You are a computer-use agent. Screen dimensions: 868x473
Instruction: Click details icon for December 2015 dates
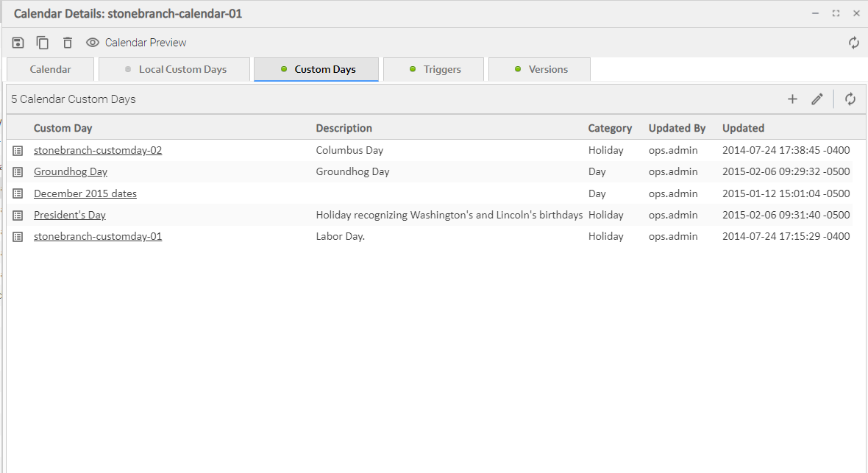[x=18, y=193]
